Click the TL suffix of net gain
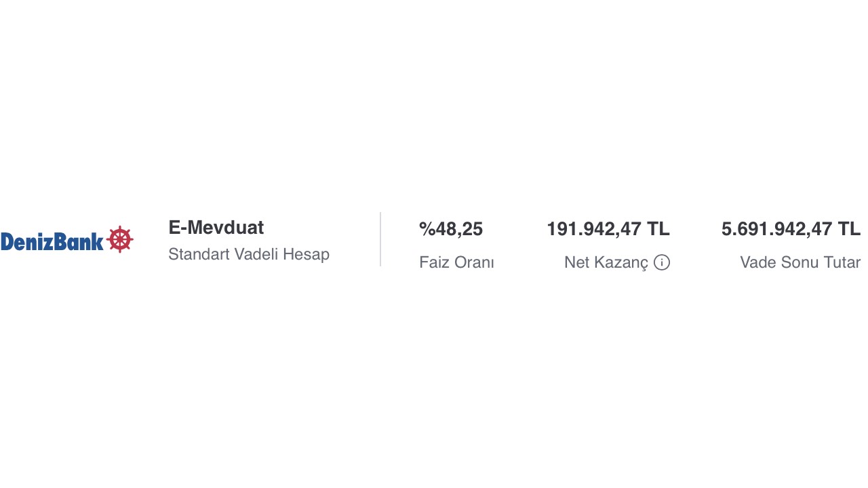868x488 pixels. 658,229
